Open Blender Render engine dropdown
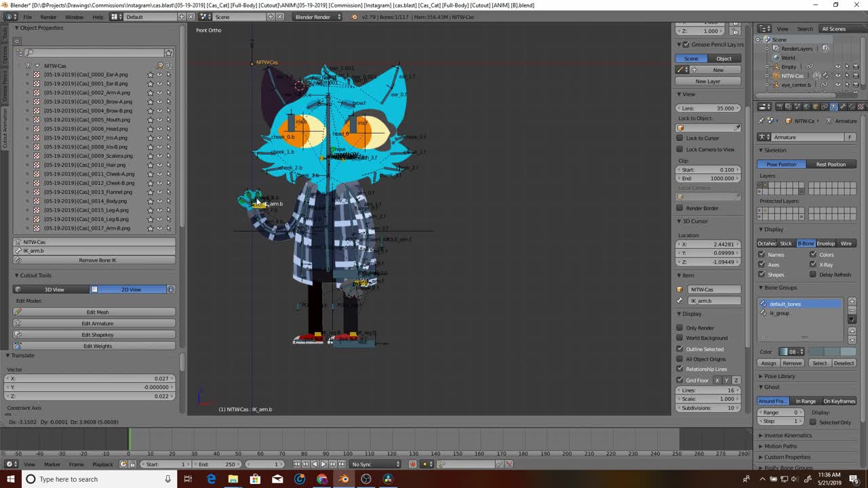Image resolution: width=868 pixels, height=488 pixels. pyautogui.click(x=317, y=16)
